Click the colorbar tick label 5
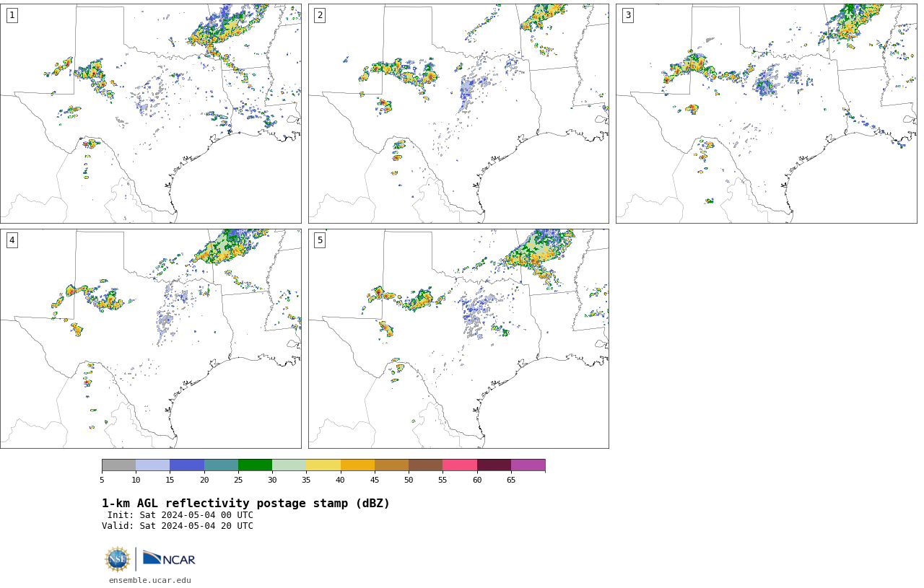Viewport: 924px width, 588px height. coord(102,480)
